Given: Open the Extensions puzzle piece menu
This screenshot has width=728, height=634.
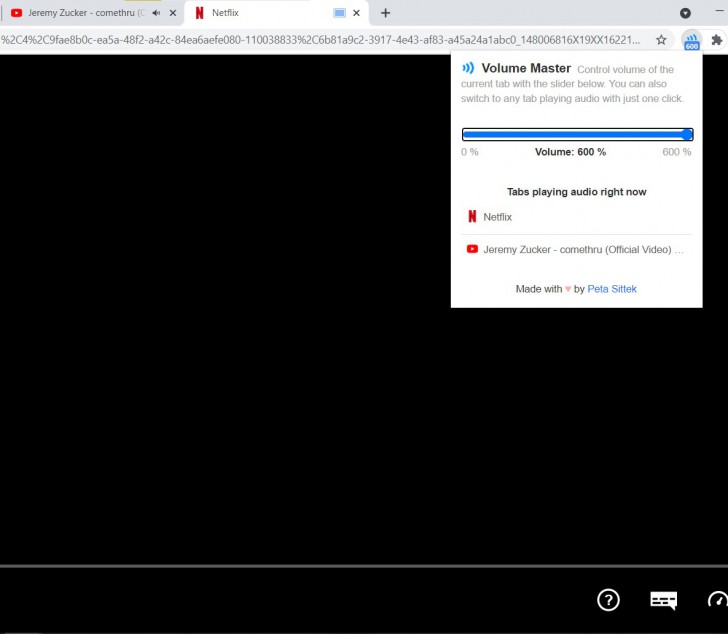Looking at the screenshot, I should pos(717,40).
